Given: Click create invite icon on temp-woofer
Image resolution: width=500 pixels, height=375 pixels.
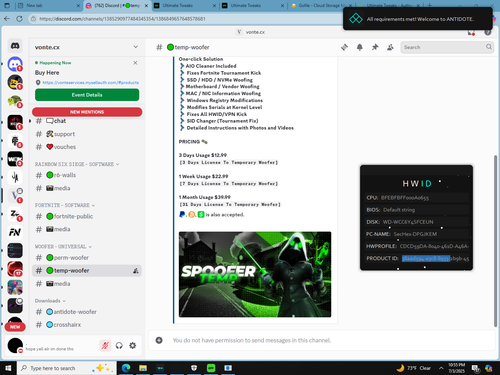Looking at the screenshot, I should [136, 271].
